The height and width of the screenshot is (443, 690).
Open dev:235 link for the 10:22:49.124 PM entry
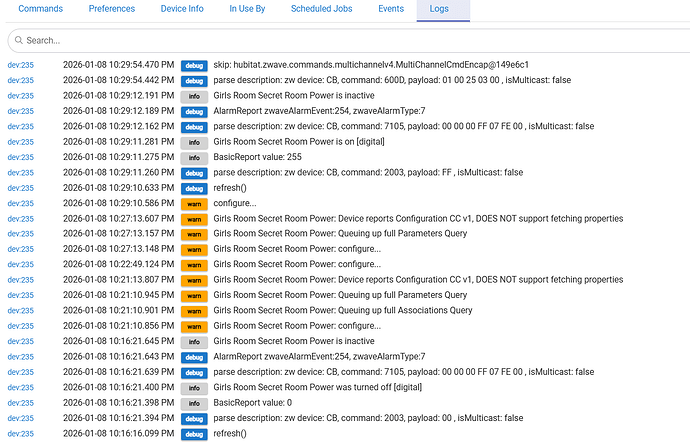(x=20, y=264)
